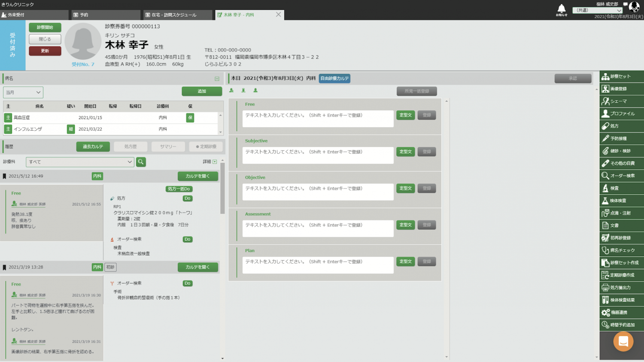The height and width of the screenshot is (362, 644).
Task: Click the patient avatar photo
Action: pos(83,42)
